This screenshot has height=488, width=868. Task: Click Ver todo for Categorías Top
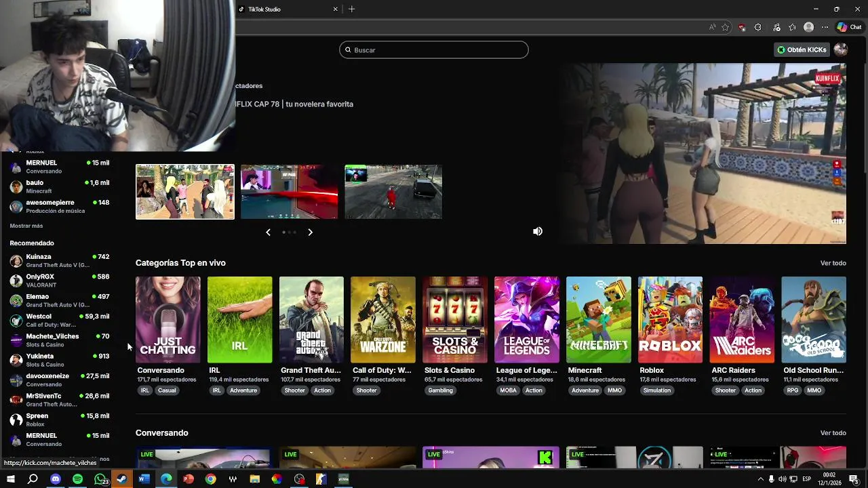tap(833, 263)
